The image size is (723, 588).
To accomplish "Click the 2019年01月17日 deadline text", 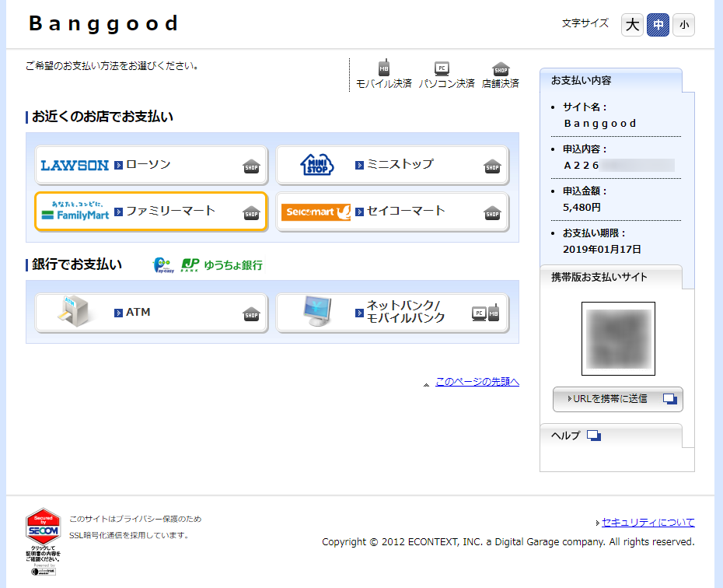I will [602, 250].
